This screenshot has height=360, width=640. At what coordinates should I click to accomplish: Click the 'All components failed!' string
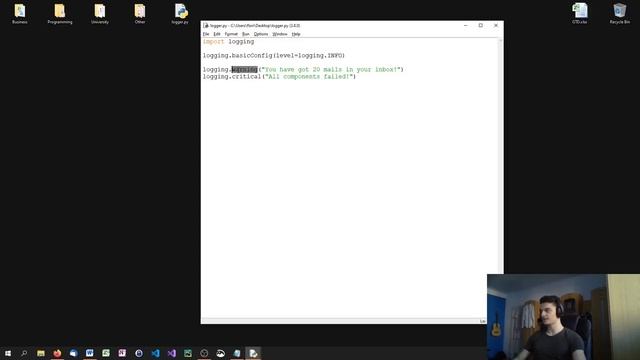tap(309, 77)
